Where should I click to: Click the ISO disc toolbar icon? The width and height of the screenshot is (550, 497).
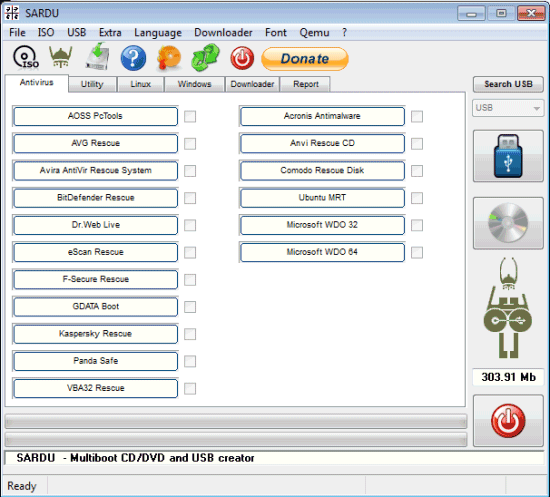coord(26,58)
